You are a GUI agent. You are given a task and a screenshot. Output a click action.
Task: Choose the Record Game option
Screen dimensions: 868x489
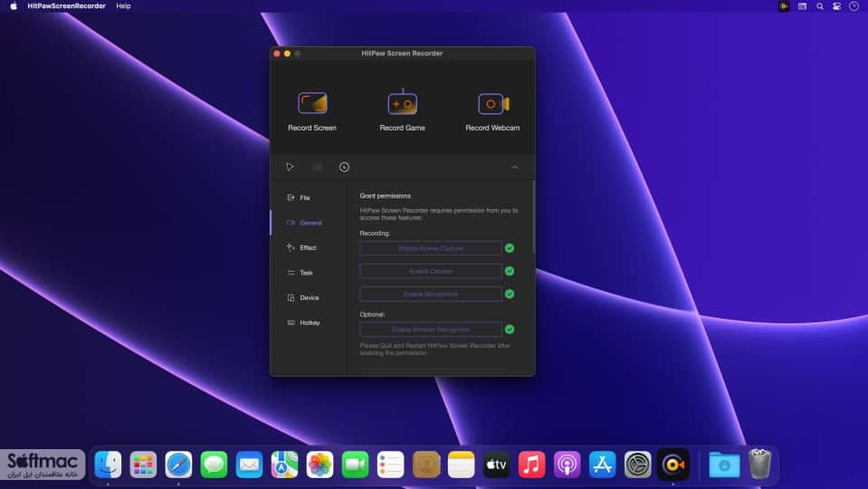tap(403, 110)
